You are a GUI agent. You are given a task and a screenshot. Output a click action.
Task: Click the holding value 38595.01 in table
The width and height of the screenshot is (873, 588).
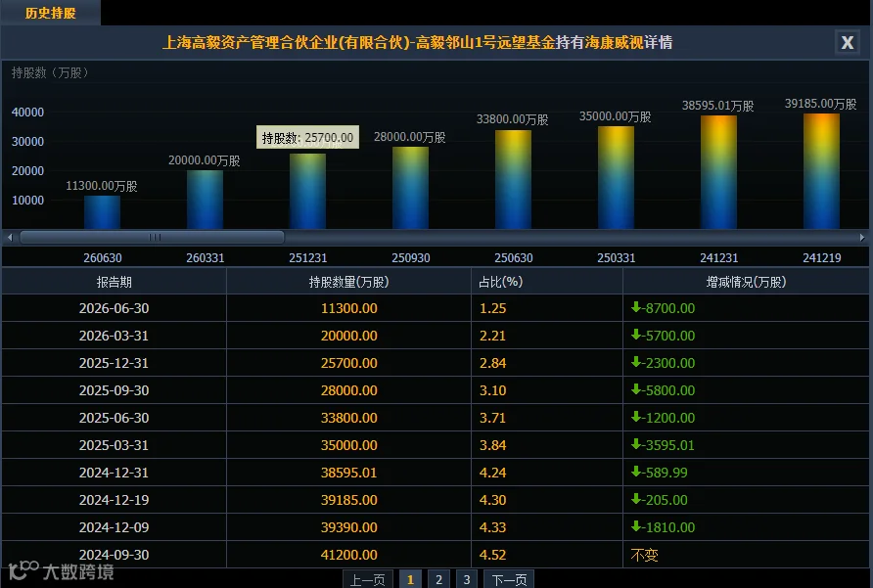[x=349, y=473]
